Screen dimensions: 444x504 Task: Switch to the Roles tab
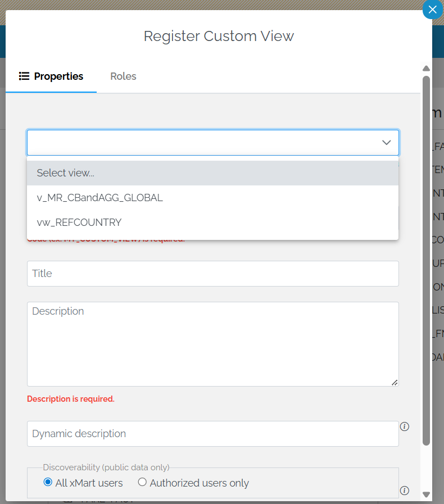tap(123, 76)
